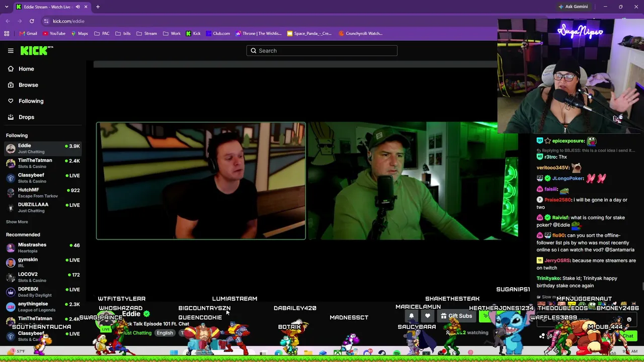
Task: Go back in browser history
Action: coord(8,21)
